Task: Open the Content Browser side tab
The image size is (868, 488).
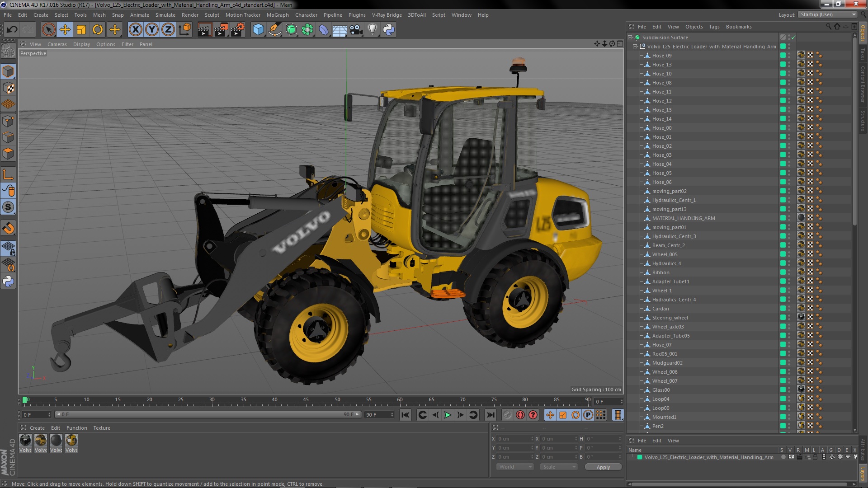Action: pyautogui.click(x=863, y=84)
